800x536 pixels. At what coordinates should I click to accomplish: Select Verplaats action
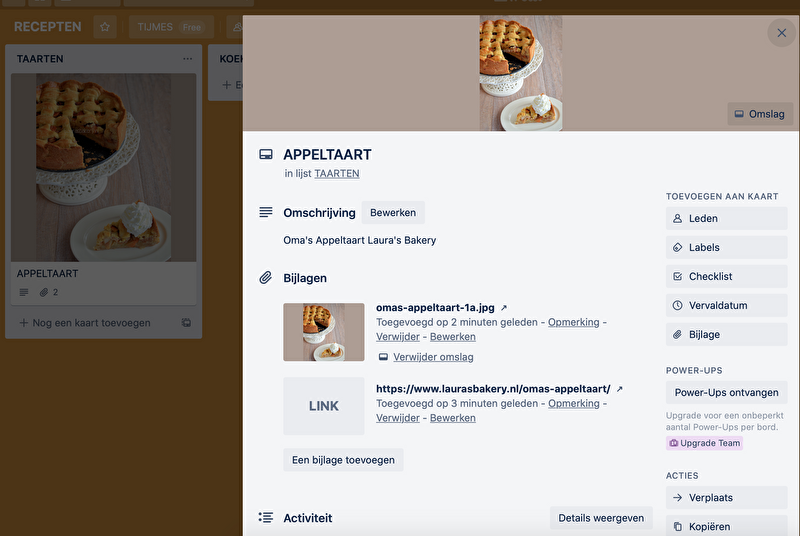[726, 498]
